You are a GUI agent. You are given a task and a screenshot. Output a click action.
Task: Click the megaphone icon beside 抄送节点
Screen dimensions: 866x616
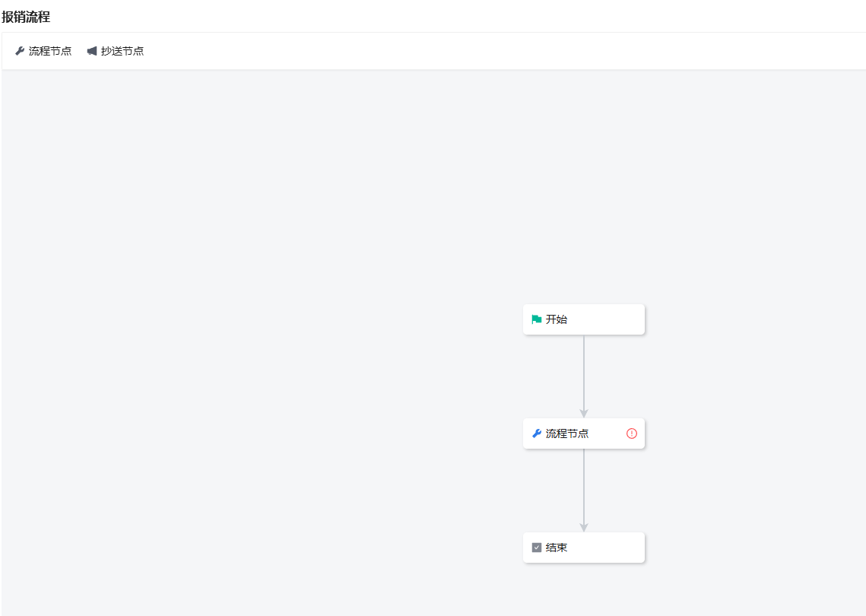tap(92, 51)
